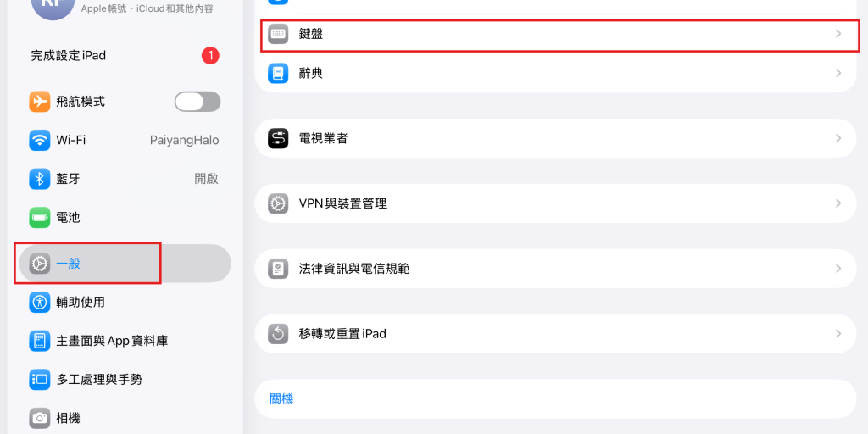Toggle the Airplane Mode (飛航模式) switch

click(198, 102)
